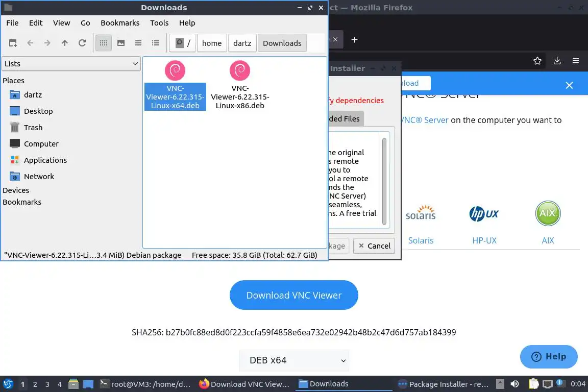Click Cancel in Package Installer
The width and height of the screenshot is (588, 392).
coord(374,246)
